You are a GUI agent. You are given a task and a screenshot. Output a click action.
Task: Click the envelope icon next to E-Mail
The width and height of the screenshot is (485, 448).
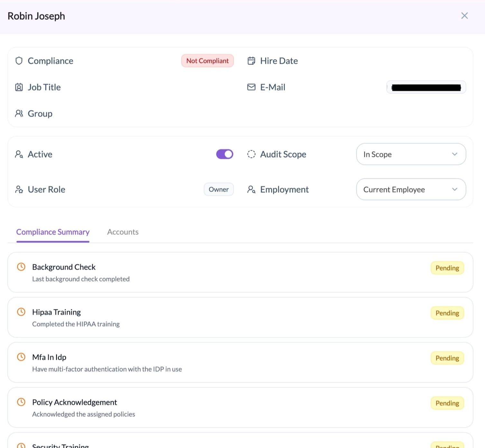(251, 87)
